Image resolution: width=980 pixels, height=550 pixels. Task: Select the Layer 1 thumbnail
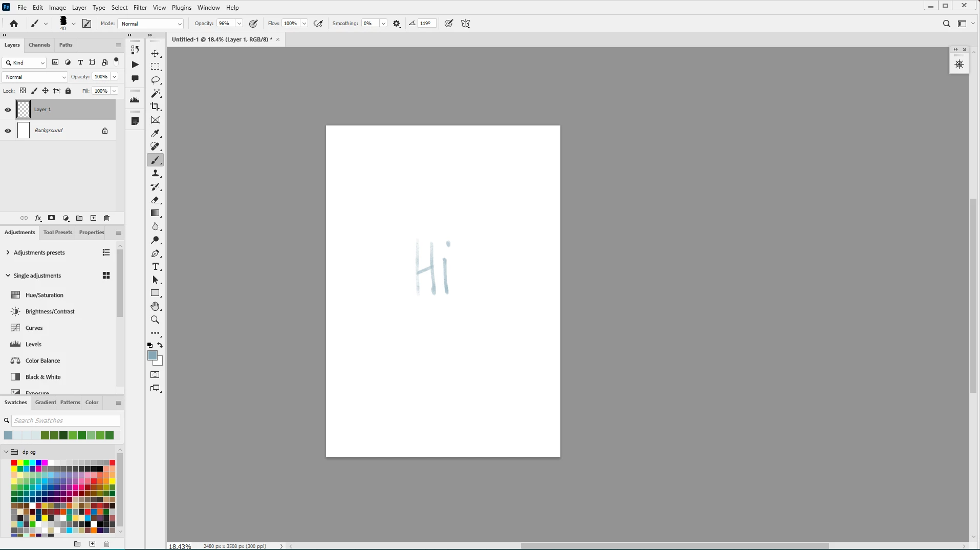coord(24,110)
